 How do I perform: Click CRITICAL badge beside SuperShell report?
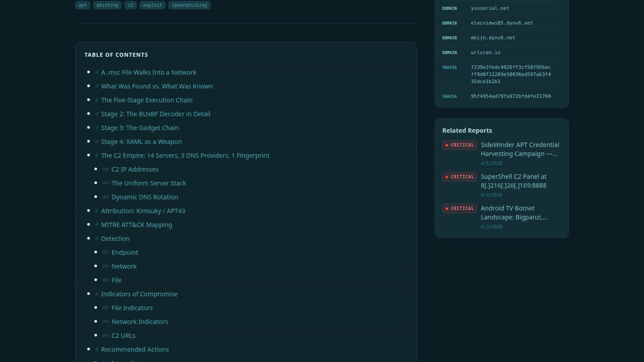(x=460, y=177)
